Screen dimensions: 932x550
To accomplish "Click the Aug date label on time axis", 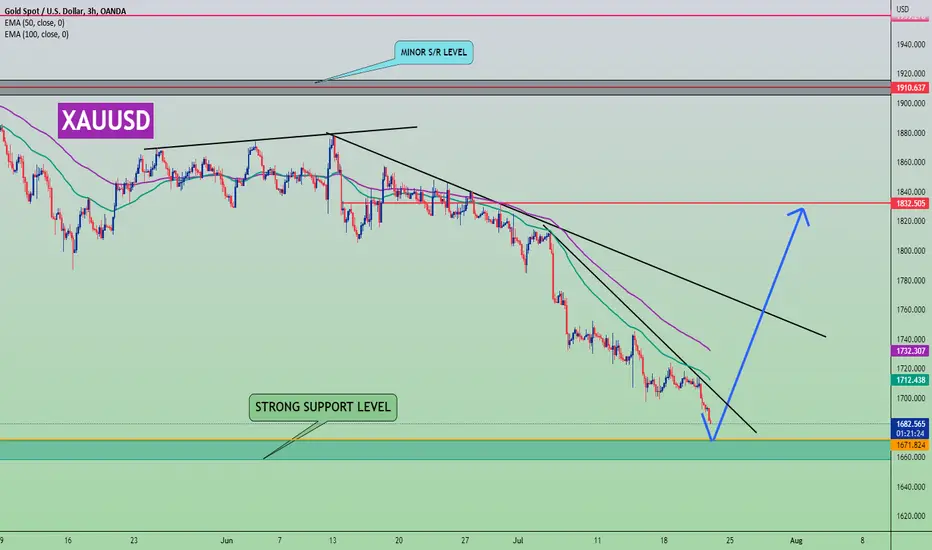I will point(796,540).
